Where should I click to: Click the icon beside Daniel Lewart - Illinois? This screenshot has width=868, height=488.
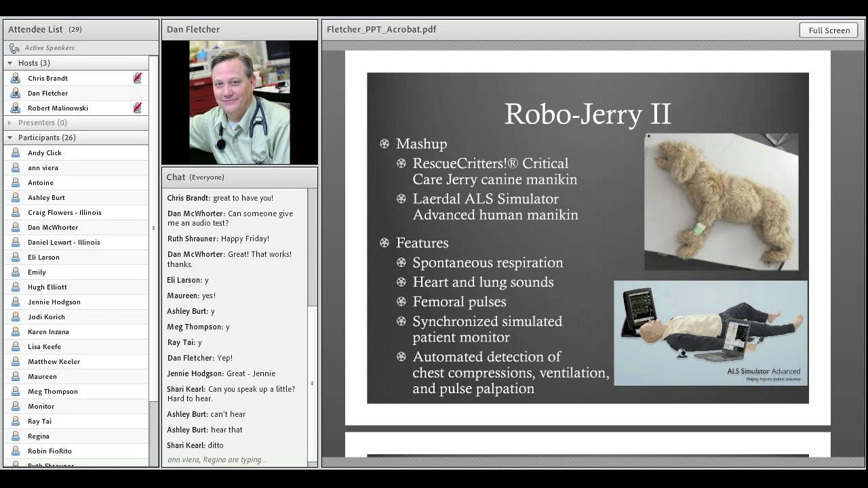15,242
